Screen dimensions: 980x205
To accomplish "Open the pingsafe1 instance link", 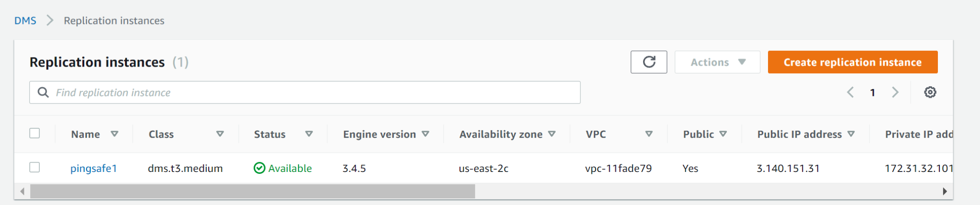I will pos(94,168).
